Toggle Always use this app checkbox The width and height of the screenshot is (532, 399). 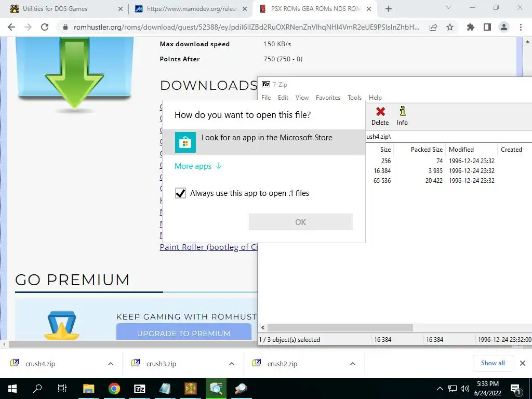pyautogui.click(x=180, y=193)
